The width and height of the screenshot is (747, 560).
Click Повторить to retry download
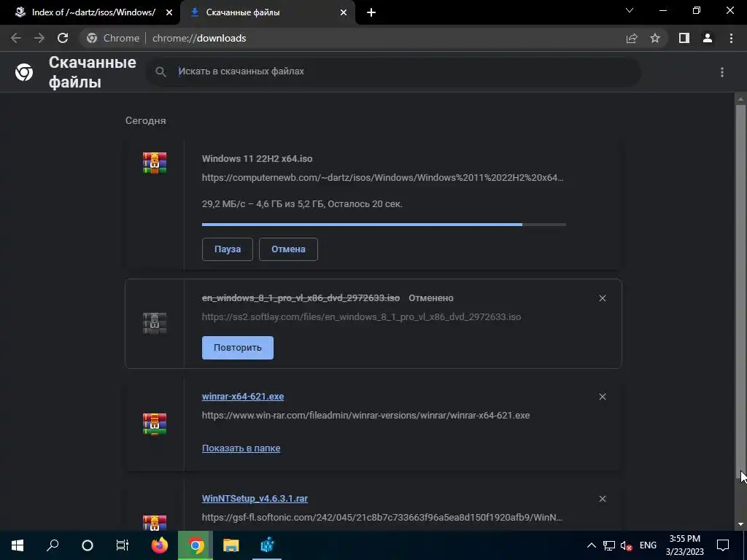(x=238, y=348)
